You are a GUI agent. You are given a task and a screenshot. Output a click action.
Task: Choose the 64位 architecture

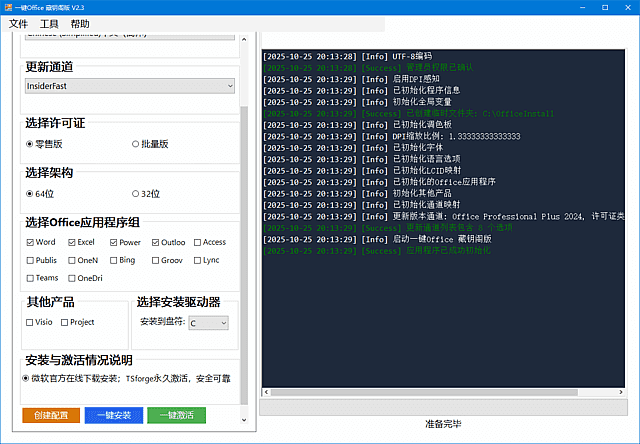point(30,193)
